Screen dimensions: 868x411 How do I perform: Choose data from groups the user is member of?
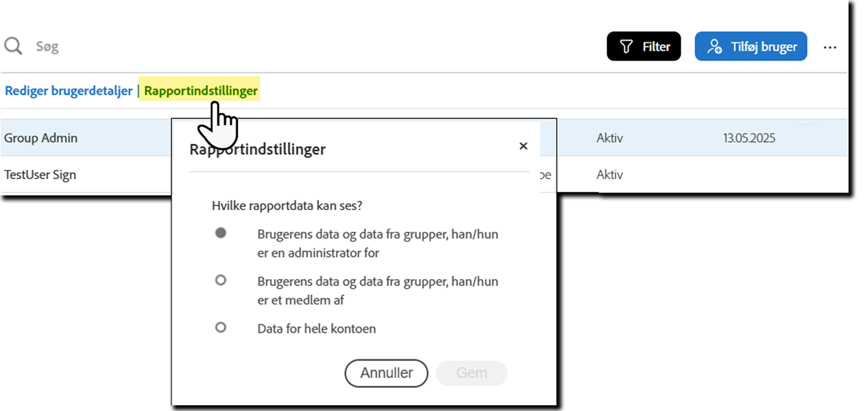(221, 280)
